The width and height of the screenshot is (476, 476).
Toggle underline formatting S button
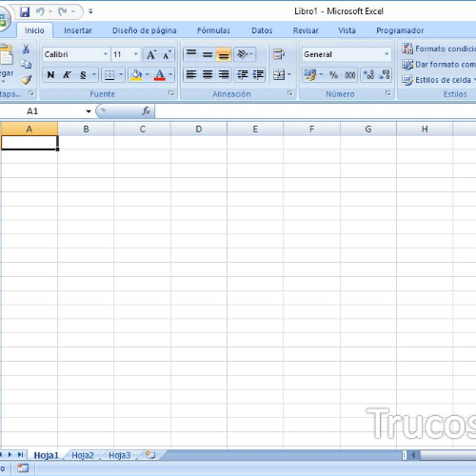83,75
